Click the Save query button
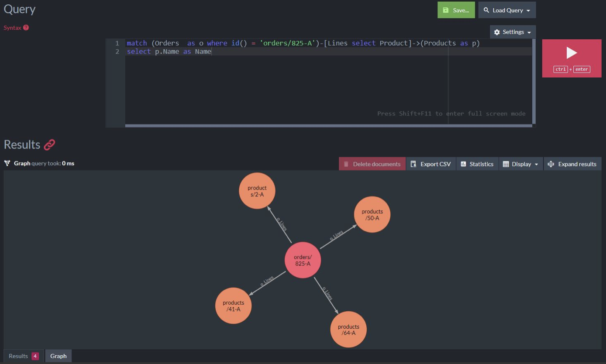This screenshot has height=364, width=606. click(x=456, y=10)
